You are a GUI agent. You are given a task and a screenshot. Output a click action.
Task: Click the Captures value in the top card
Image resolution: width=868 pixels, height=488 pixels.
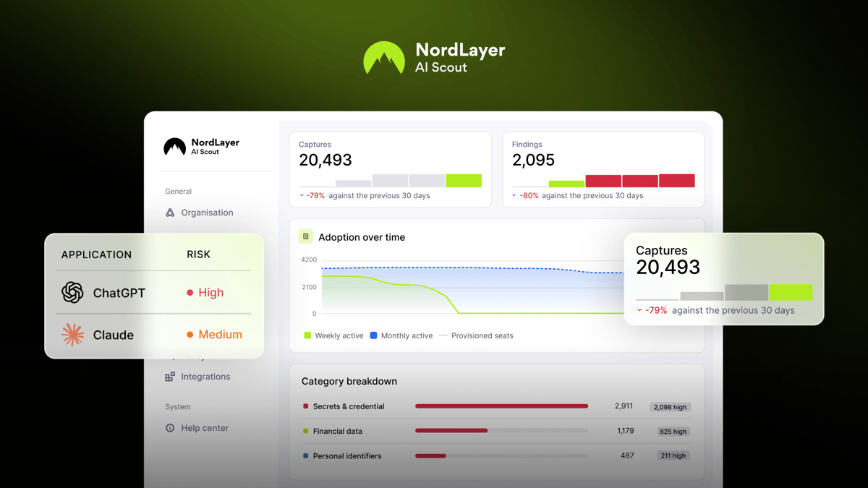pyautogui.click(x=325, y=160)
